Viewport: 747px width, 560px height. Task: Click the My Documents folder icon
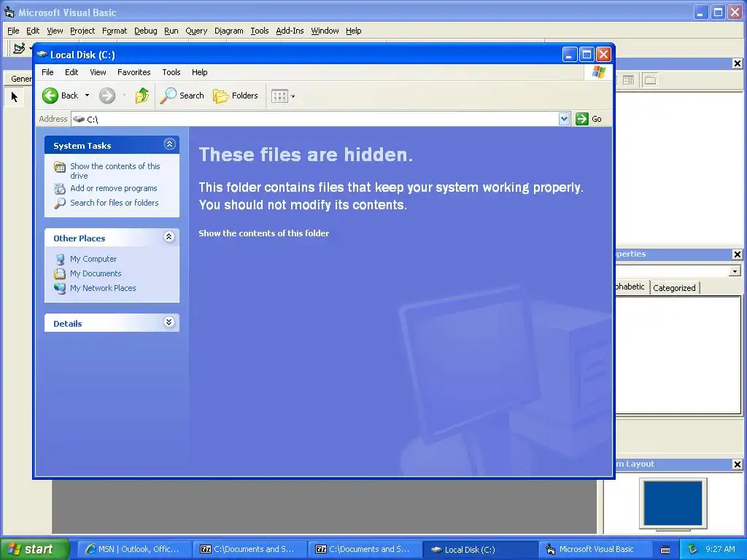[60, 274]
